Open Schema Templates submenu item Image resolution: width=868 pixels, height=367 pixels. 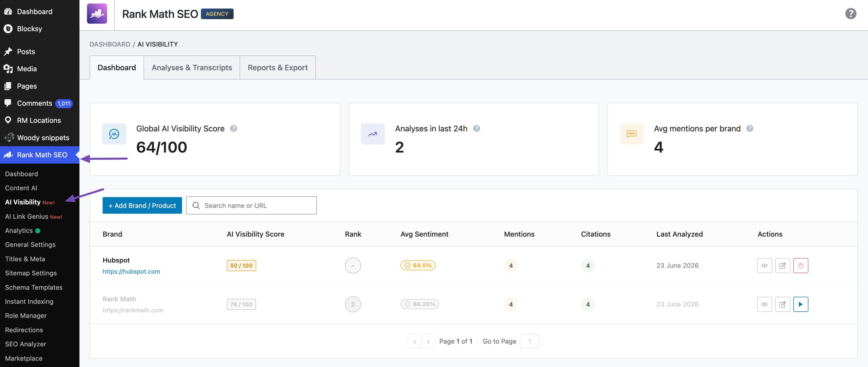point(34,287)
